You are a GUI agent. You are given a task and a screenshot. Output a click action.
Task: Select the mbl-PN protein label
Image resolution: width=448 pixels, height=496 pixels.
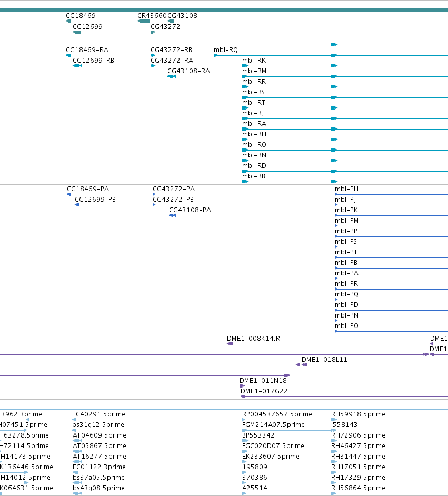point(346,315)
